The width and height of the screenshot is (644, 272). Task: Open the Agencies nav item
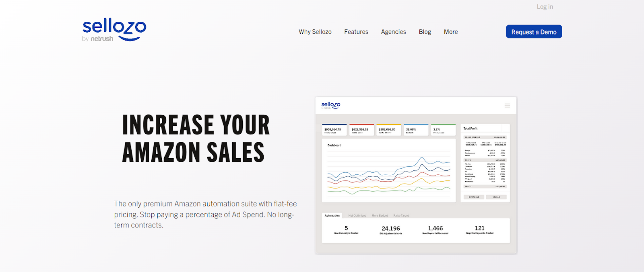pos(394,32)
